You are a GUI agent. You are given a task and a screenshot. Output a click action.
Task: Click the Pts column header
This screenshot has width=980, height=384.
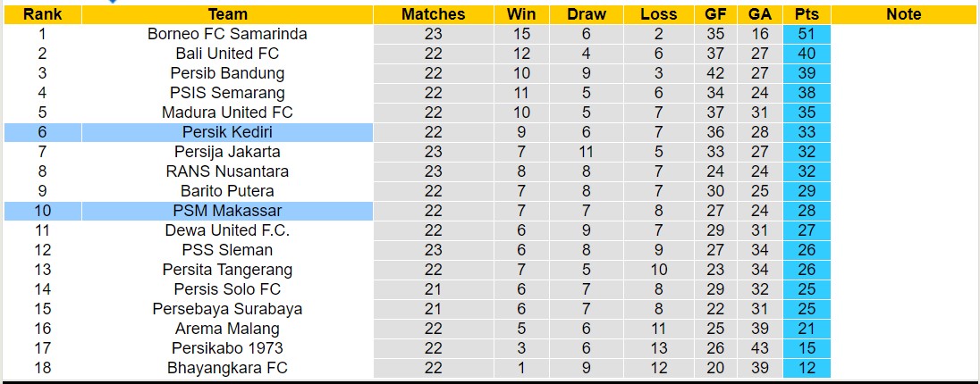[x=807, y=14]
